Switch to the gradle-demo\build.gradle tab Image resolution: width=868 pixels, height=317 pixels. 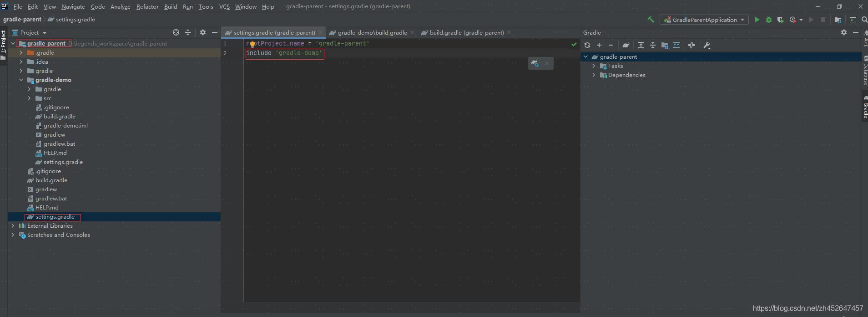point(372,33)
